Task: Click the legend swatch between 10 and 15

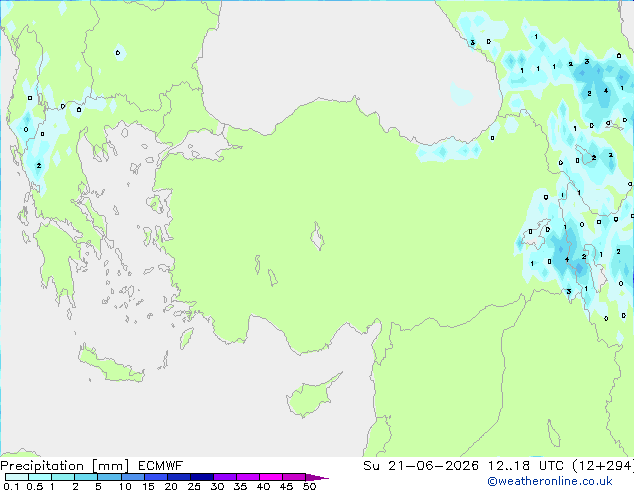Action: 133,477
